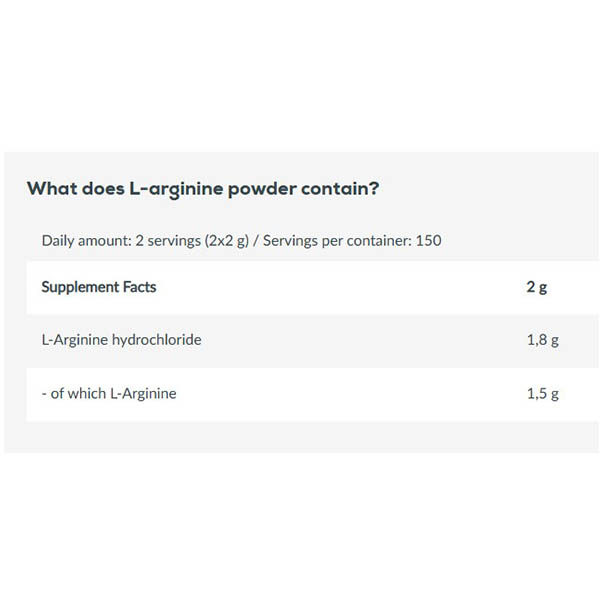Click the word "What" starting the heading
600x600 pixels.
coord(49,188)
